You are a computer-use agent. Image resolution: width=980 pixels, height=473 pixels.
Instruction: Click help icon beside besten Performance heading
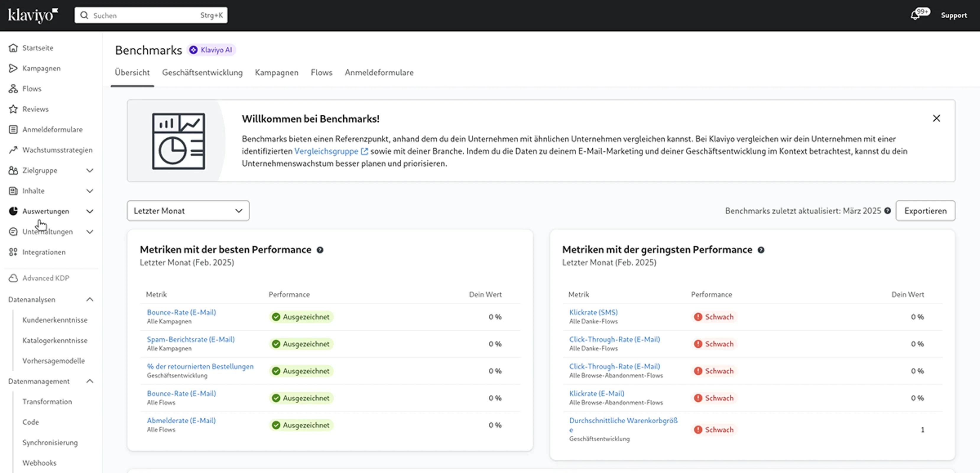click(x=320, y=250)
